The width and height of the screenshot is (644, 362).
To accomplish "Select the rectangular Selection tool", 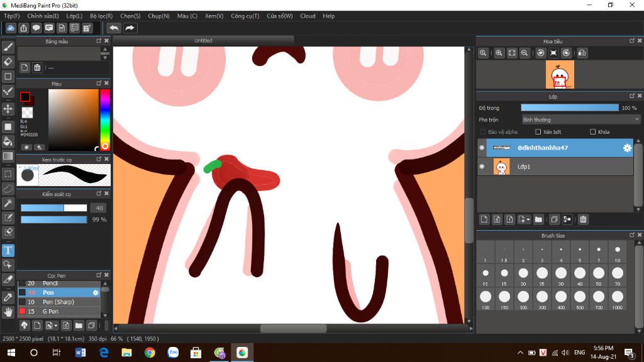I will (8, 174).
